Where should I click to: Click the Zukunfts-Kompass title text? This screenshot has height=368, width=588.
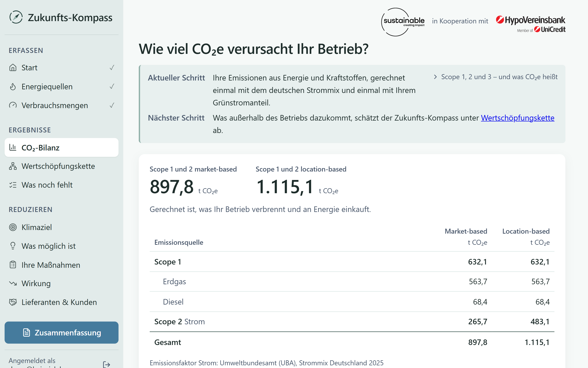click(x=70, y=17)
